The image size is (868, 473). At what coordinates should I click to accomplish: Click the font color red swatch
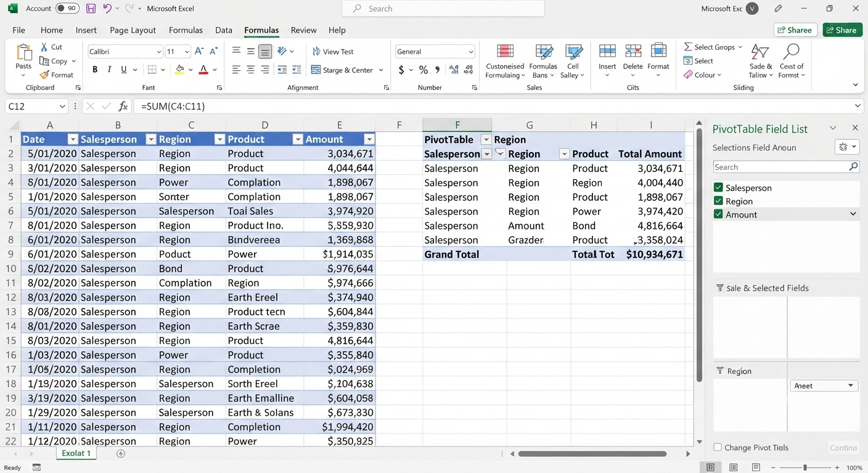coord(203,70)
